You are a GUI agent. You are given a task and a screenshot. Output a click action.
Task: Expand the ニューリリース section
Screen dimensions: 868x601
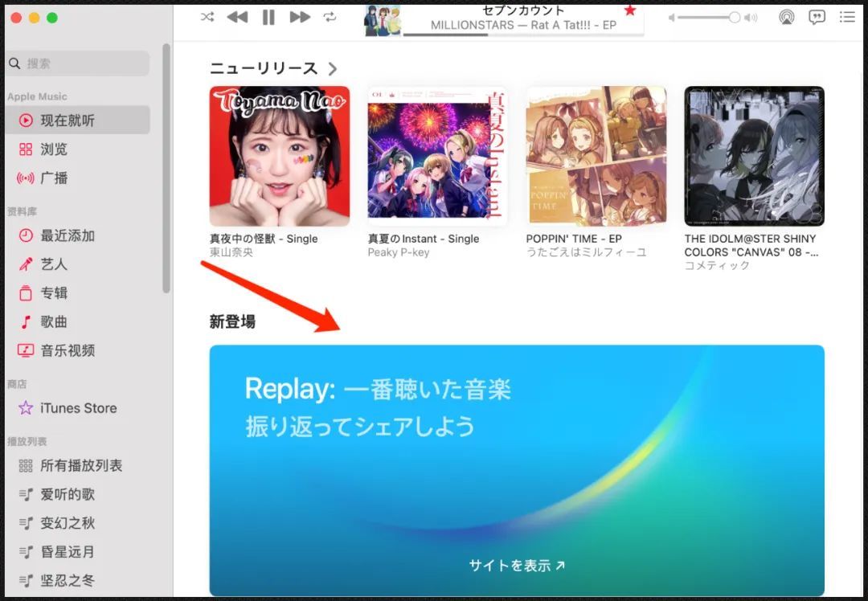coord(334,68)
